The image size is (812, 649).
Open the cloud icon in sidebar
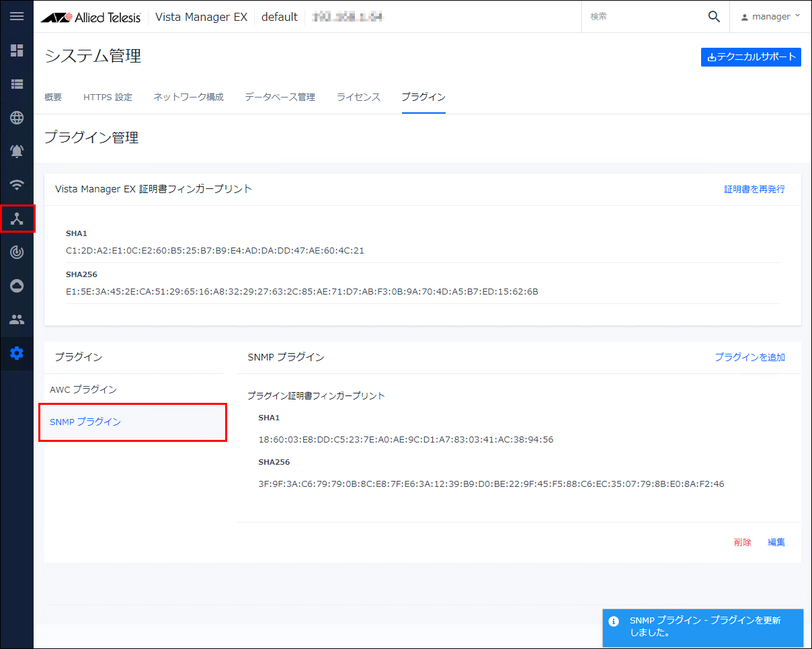click(17, 286)
